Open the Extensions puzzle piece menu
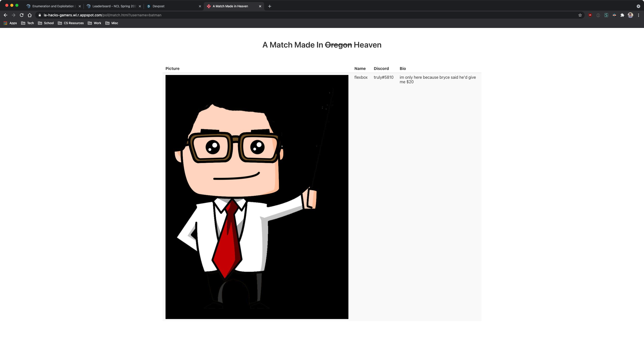The image size is (644, 356). 622,15
